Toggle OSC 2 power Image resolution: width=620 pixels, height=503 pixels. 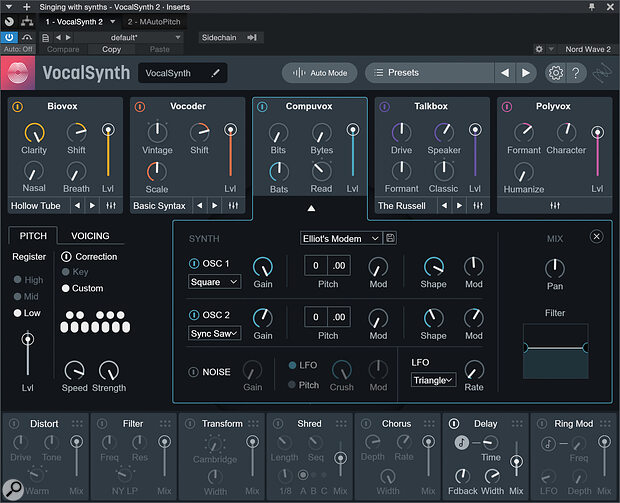(194, 315)
